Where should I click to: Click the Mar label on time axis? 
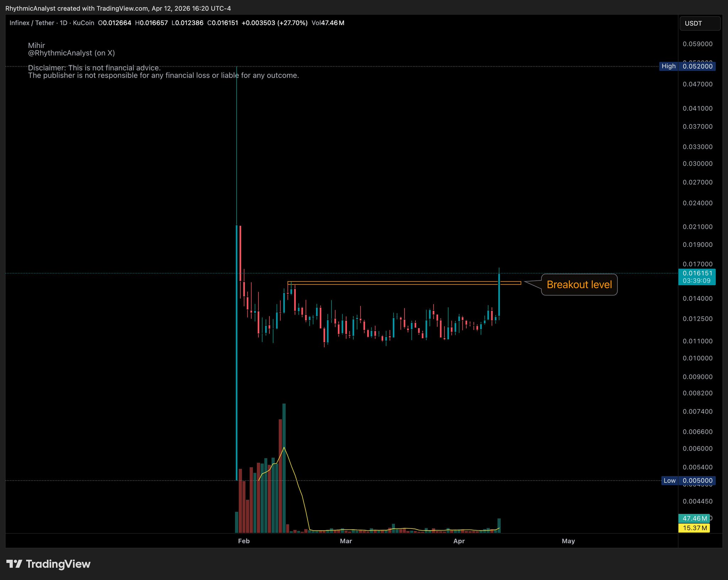(346, 541)
